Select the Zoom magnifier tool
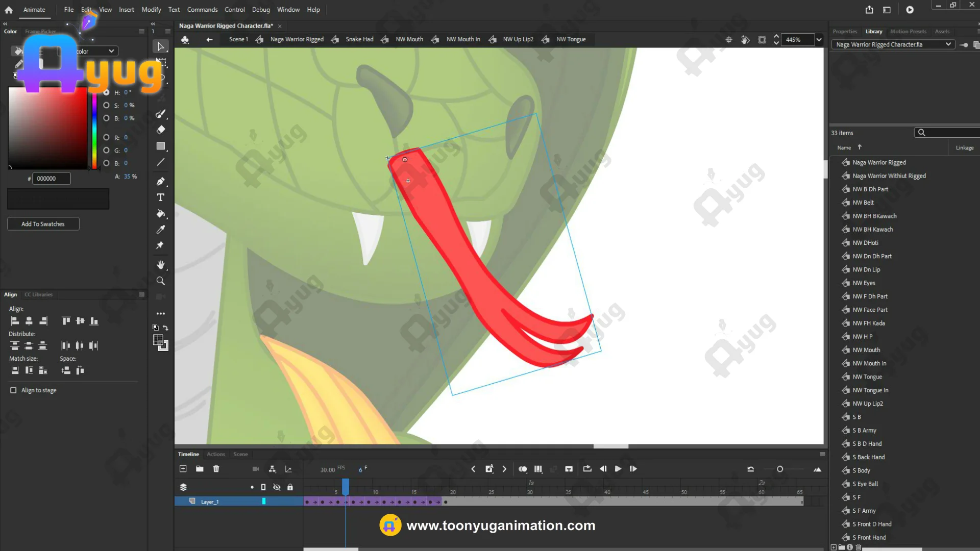 click(161, 281)
